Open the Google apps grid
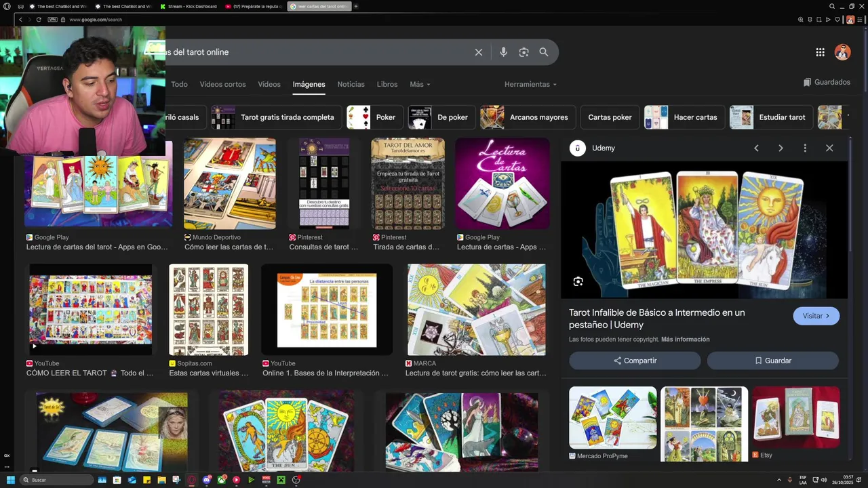Viewport: 868px width, 488px height. coord(820,52)
